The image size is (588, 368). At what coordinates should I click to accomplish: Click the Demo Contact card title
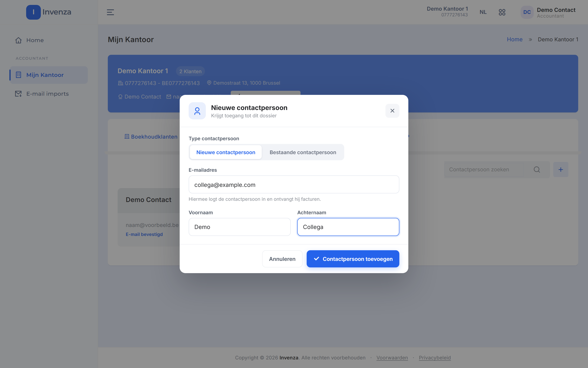148,200
